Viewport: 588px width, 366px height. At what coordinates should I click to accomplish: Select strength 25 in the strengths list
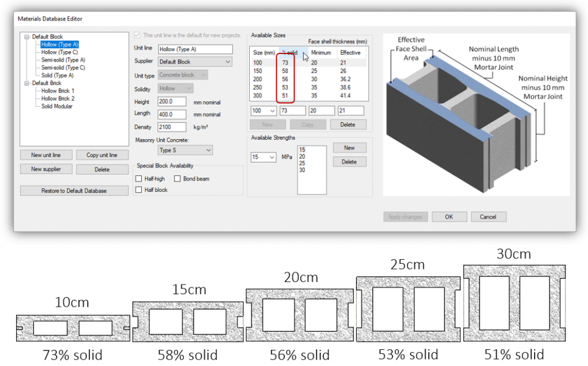(303, 164)
